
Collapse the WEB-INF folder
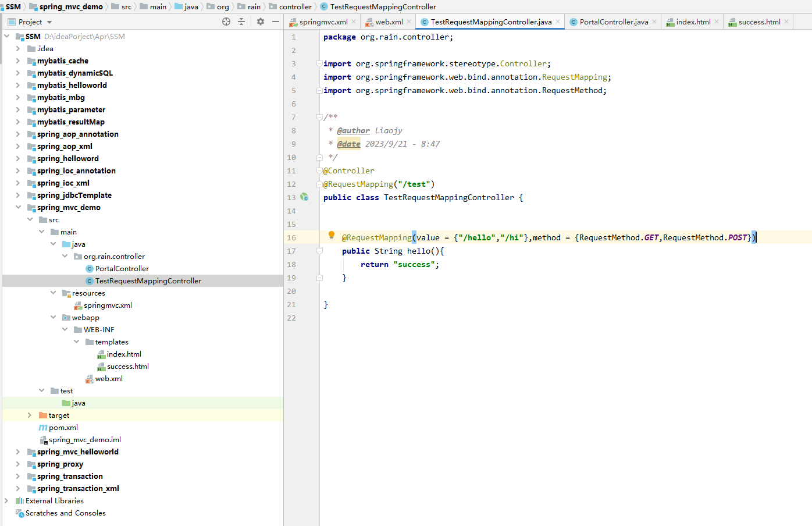point(65,329)
